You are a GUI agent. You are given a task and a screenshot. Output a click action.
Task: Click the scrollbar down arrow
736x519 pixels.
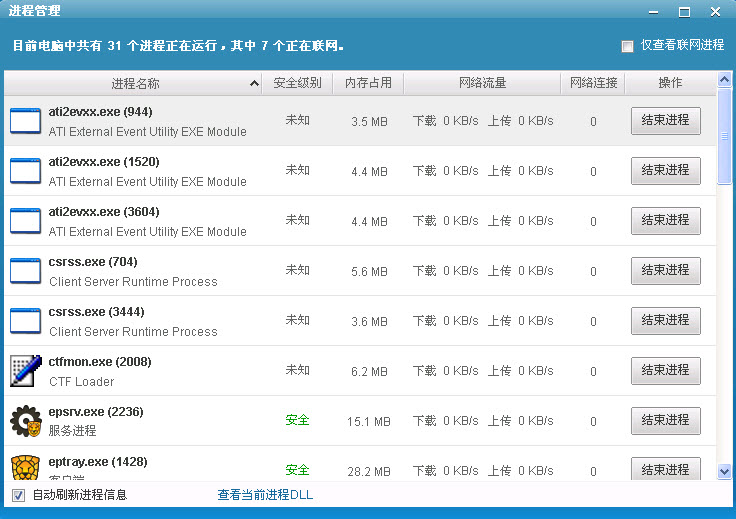tap(725, 470)
